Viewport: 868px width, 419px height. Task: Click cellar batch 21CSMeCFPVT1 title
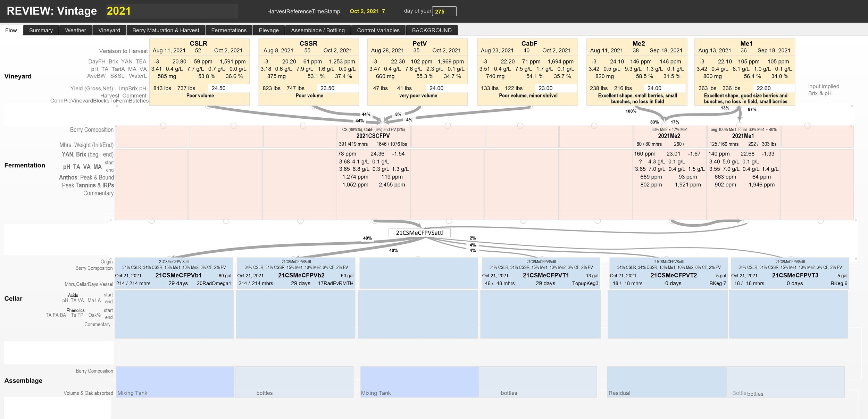point(546,275)
